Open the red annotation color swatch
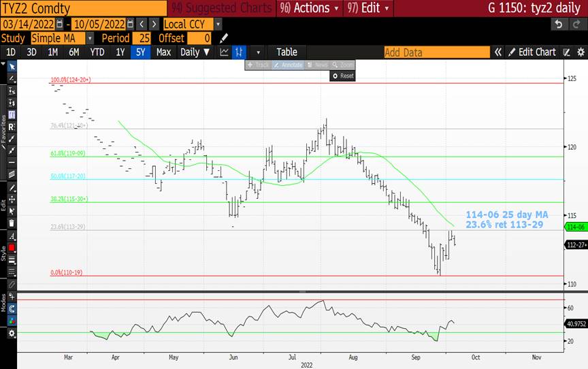This screenshot has width=588, height=369. click(12, 248)
